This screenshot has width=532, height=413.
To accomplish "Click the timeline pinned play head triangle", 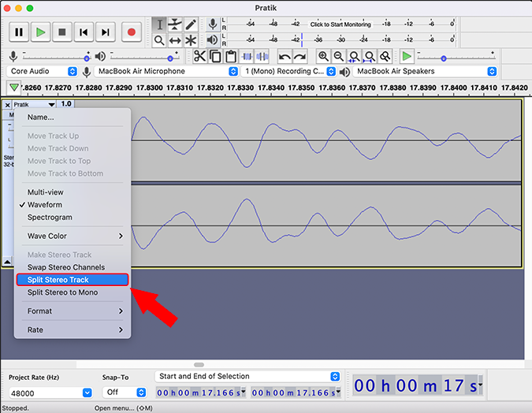I will [14, 87].
